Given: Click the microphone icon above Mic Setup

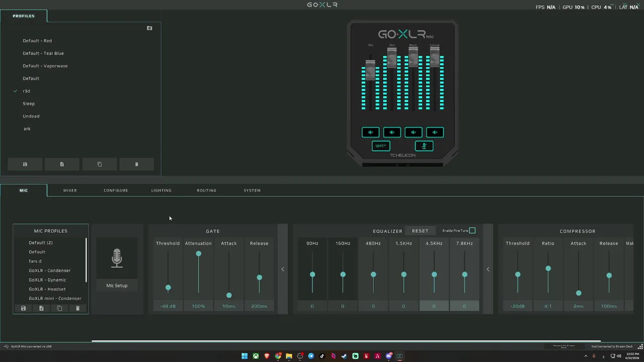Looking at the screenshot, I should tap(117, 258).
